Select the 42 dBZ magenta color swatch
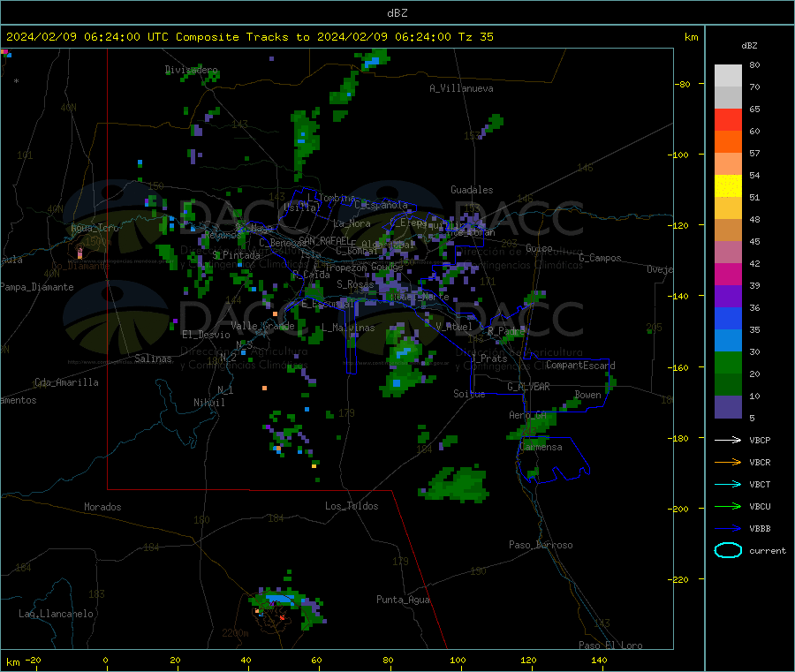Screen dimensions: 795x672 coord(728,274)
